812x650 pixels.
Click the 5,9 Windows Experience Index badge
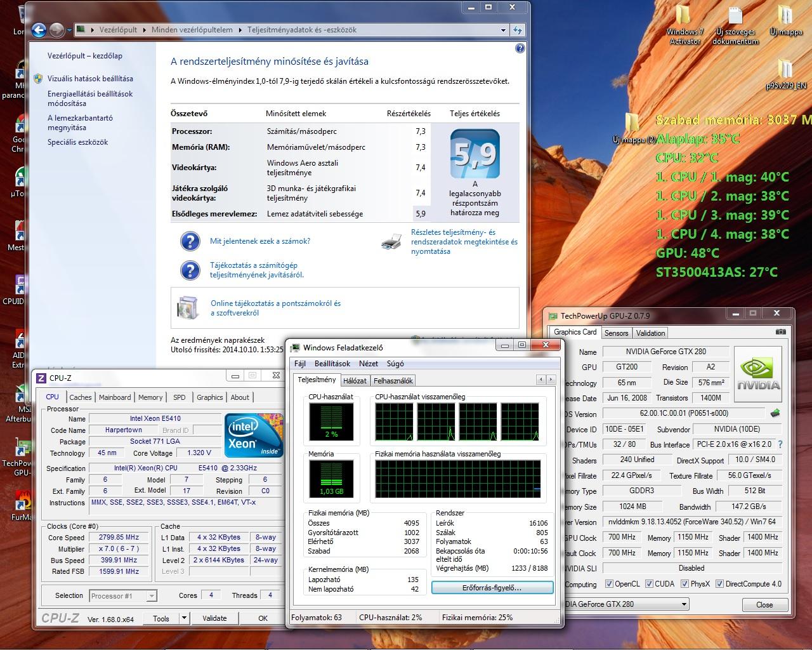(x=475, y=154)
